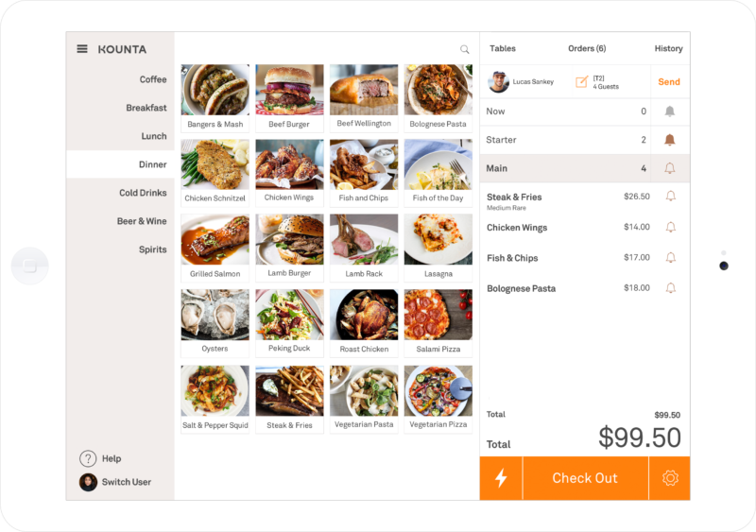Switch to the Orders (6) tab
This screenshot has height=532, width=756.
pos(587,48)
